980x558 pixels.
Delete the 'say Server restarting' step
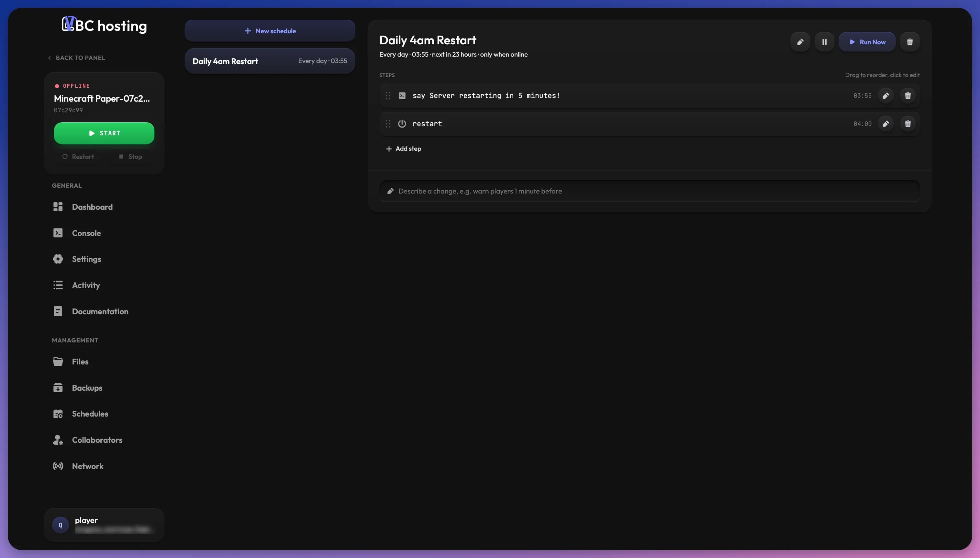click(908, 95)
